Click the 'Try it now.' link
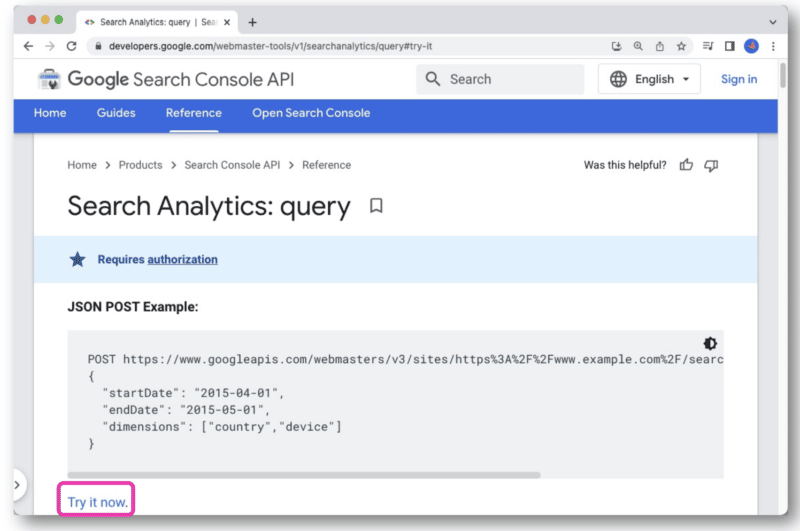Viewport: 800px width, 531px height. [98, 501]
